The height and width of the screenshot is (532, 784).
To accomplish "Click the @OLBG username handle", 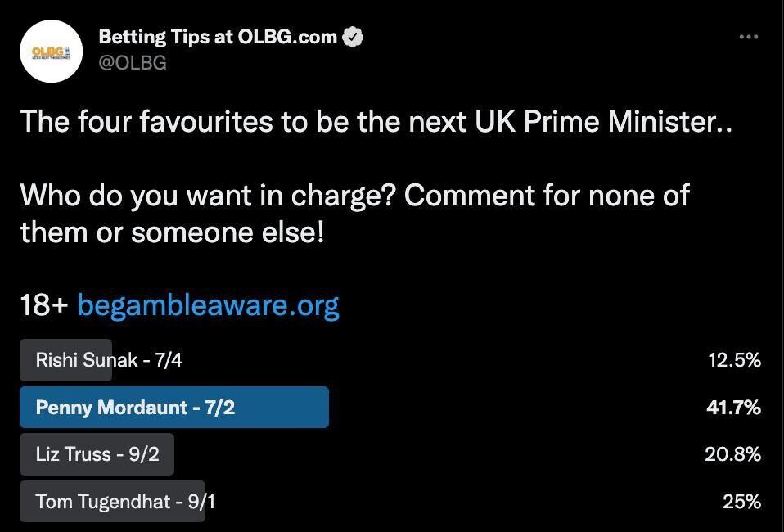I will tap(134, 62).
